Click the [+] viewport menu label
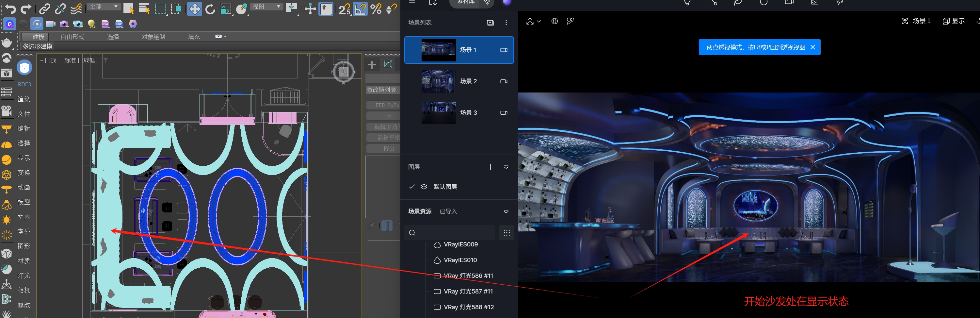Image resolution: width=980 pixels, height=318 pixels. point(42,60)
